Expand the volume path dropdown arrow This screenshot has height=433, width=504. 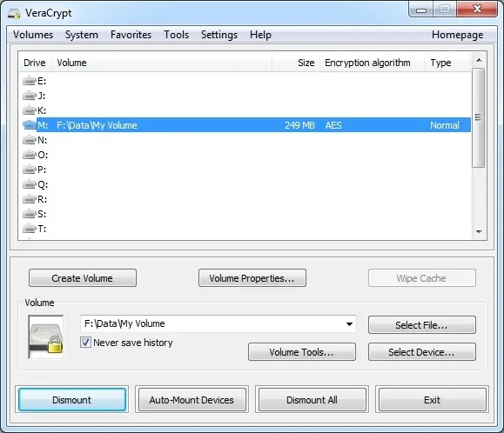tap(349, 323)
